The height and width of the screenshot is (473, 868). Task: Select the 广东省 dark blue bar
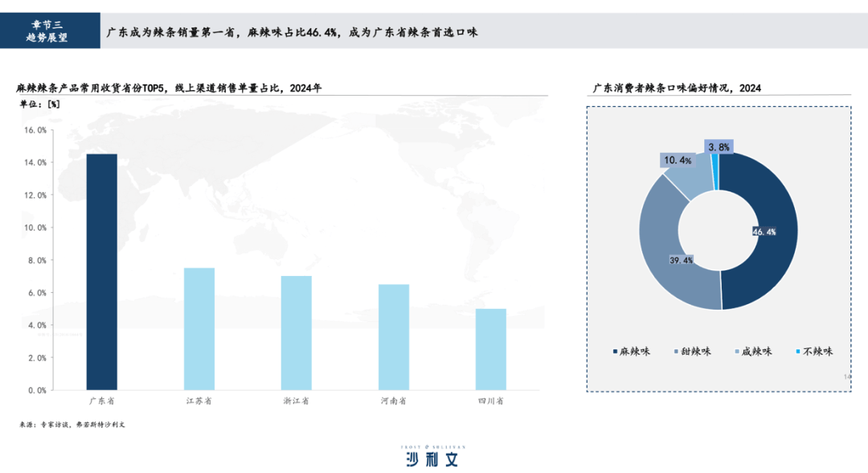coord(101,272)
